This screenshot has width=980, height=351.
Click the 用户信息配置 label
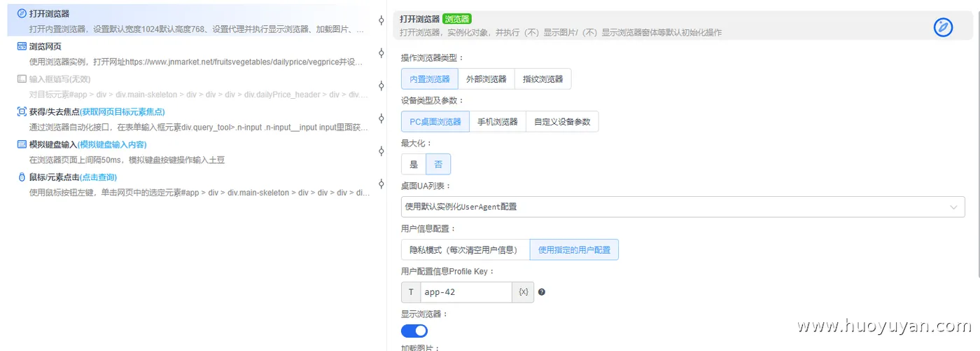tap(428, 228)
